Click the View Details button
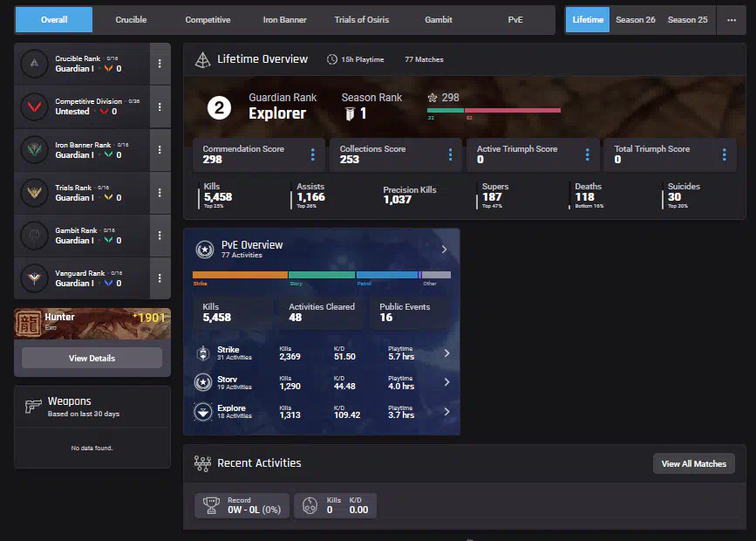The width and height of the screenshot is (756, 541). tap(92, 358)
